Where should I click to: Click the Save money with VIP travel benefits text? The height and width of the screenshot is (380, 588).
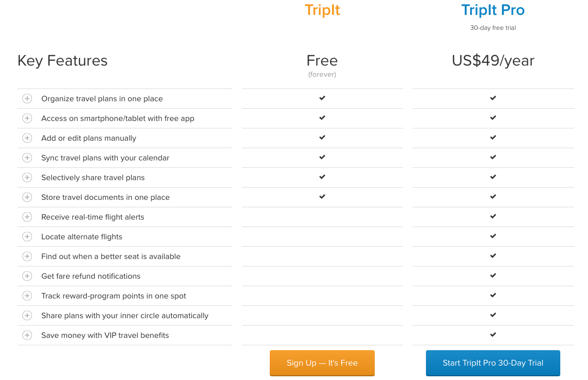click(105, 335)
